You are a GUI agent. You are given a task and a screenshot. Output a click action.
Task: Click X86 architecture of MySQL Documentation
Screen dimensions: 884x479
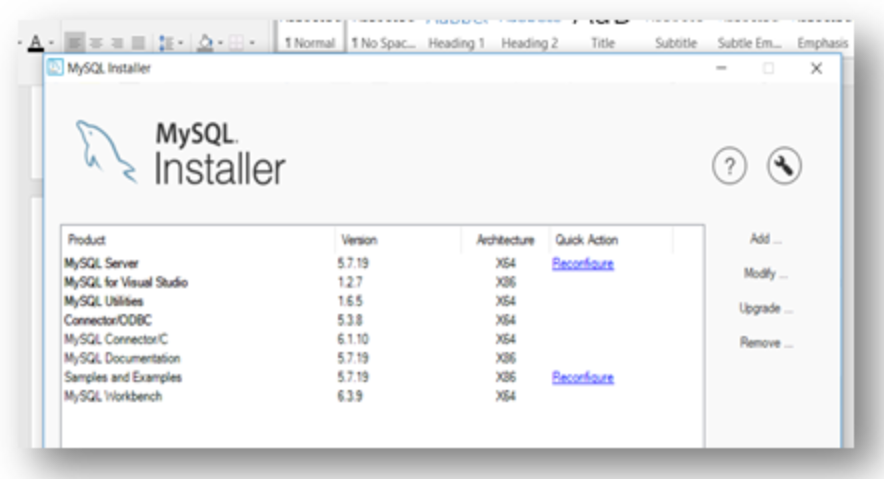click(x=506, y=358)
